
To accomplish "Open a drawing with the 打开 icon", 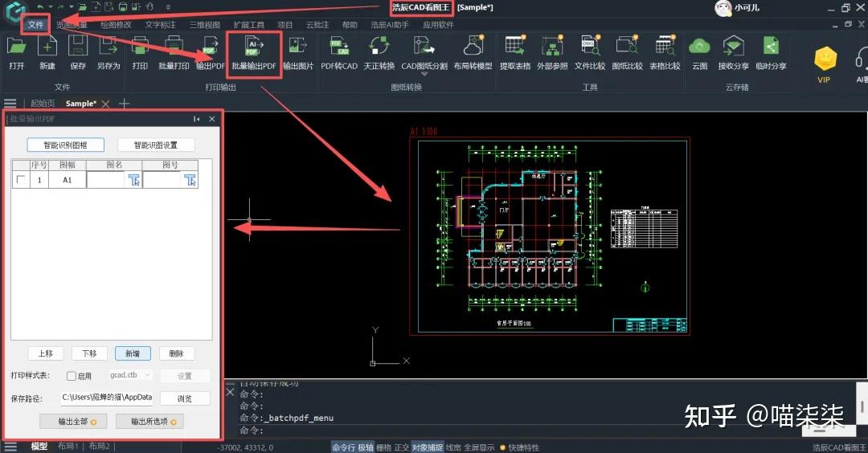I will (x=17, y=53).
